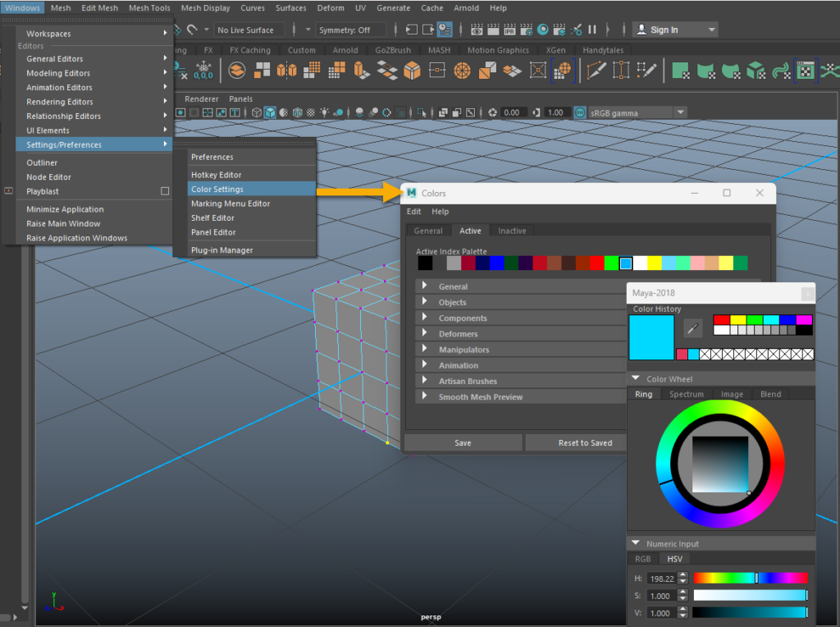Screen dimensions: 840x627
Task: Toggle wireframe cube display in panel toolbar
Action: point(257,112)
